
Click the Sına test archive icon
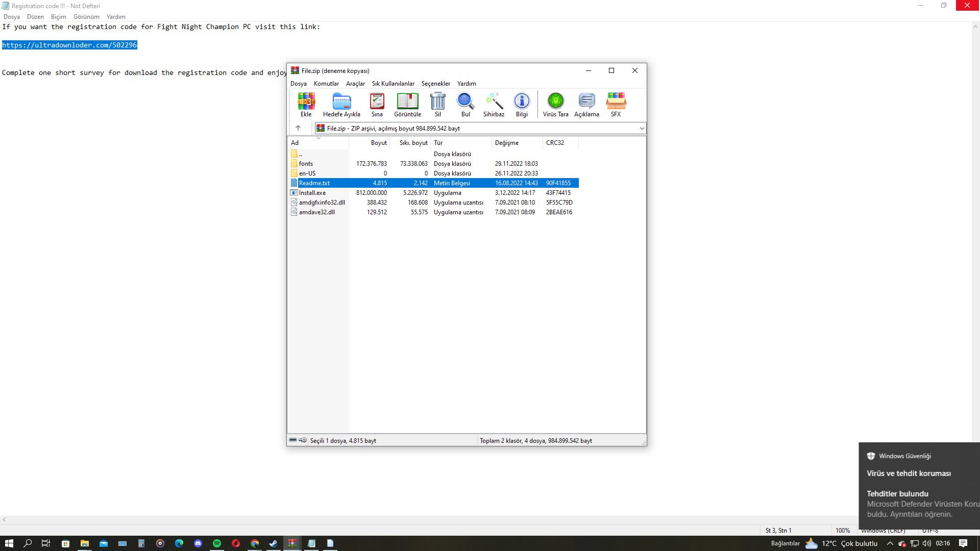tap(377, 104)
